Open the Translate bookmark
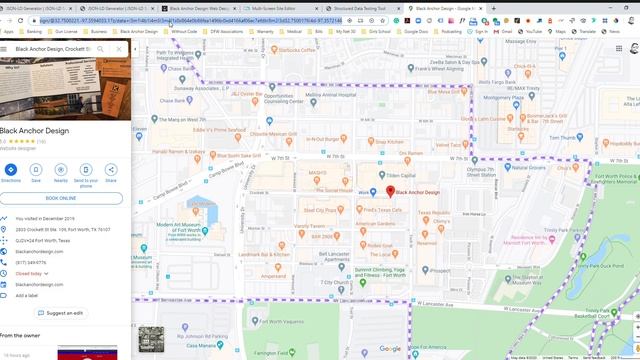 coord(584,31)
